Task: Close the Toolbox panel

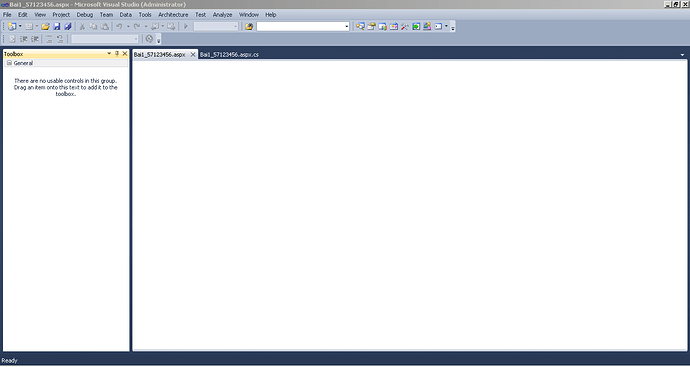Action: coord(125,54)
